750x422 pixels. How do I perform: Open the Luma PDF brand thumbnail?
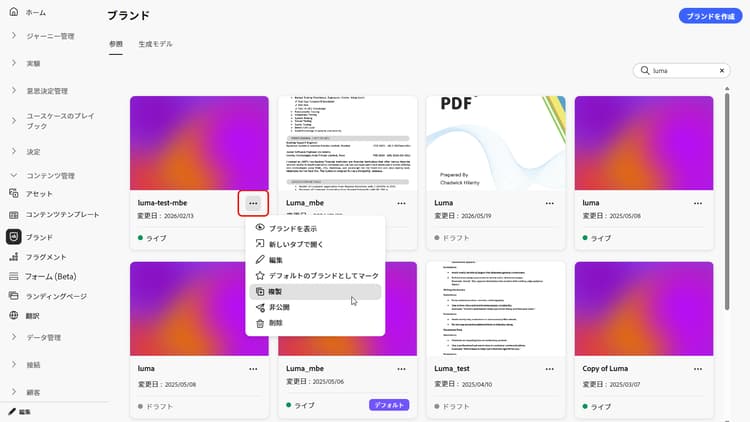496,143
